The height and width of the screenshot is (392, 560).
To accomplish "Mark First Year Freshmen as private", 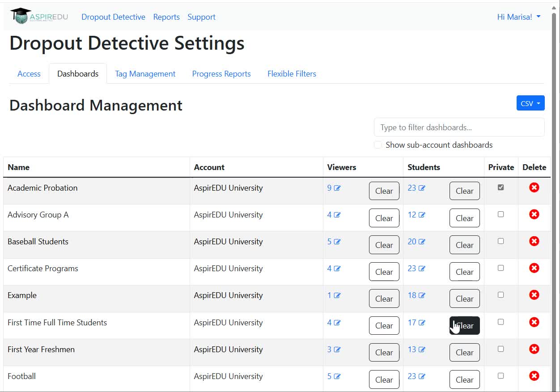I will click(x=501, y=349).
